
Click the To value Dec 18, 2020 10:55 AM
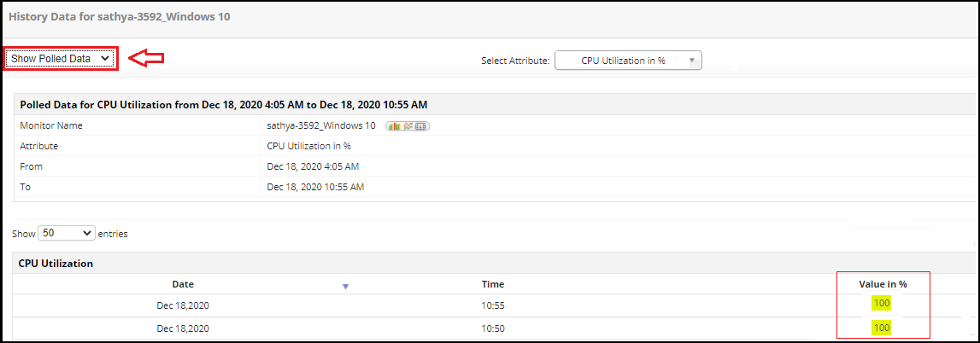point(315,187)
